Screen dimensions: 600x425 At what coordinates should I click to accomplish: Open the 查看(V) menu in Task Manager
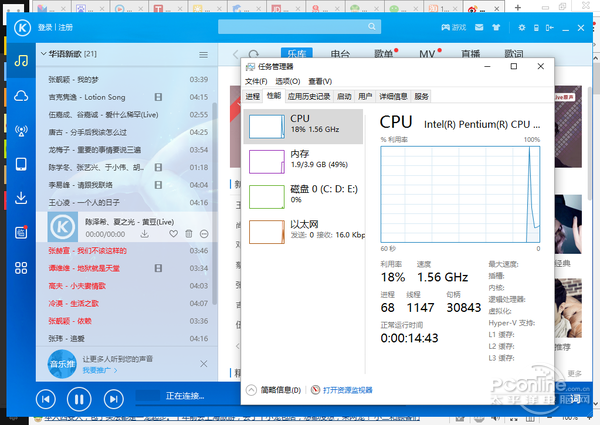[320, 81]
